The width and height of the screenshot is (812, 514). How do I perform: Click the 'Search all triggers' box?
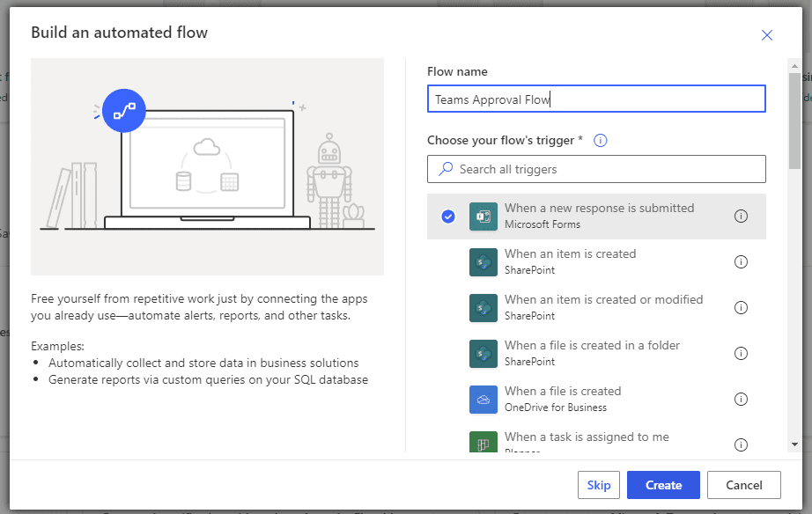point(596,169)
